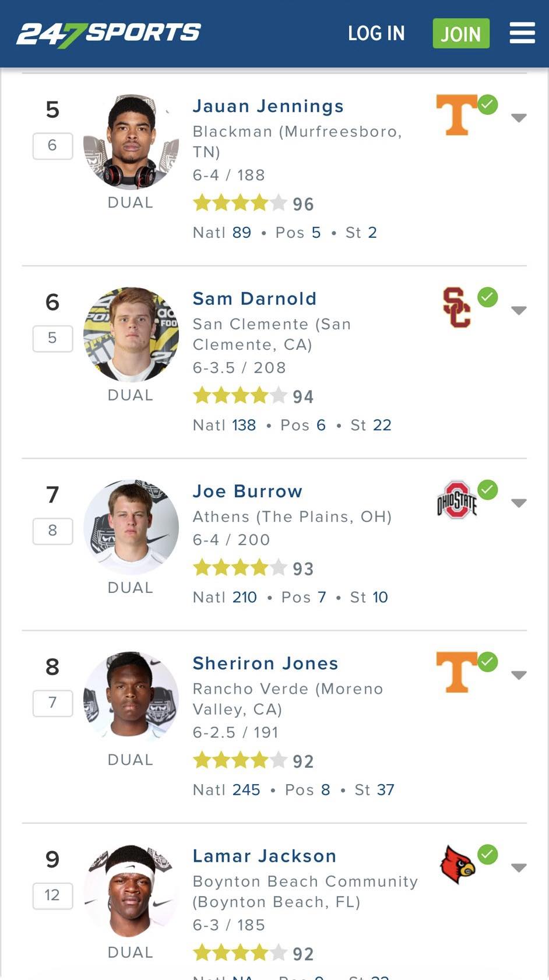Click Tennessee logo next to Sheriron Jones

coord(456,672)
